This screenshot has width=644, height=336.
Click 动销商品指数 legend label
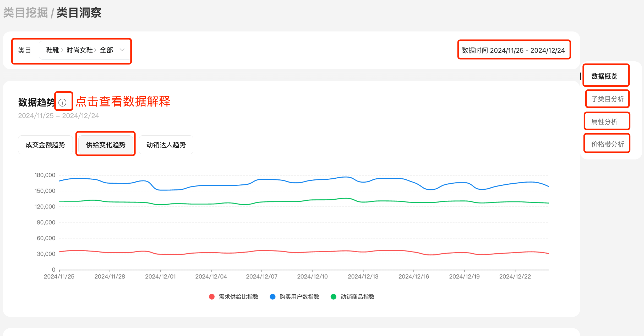coord(357,297)
